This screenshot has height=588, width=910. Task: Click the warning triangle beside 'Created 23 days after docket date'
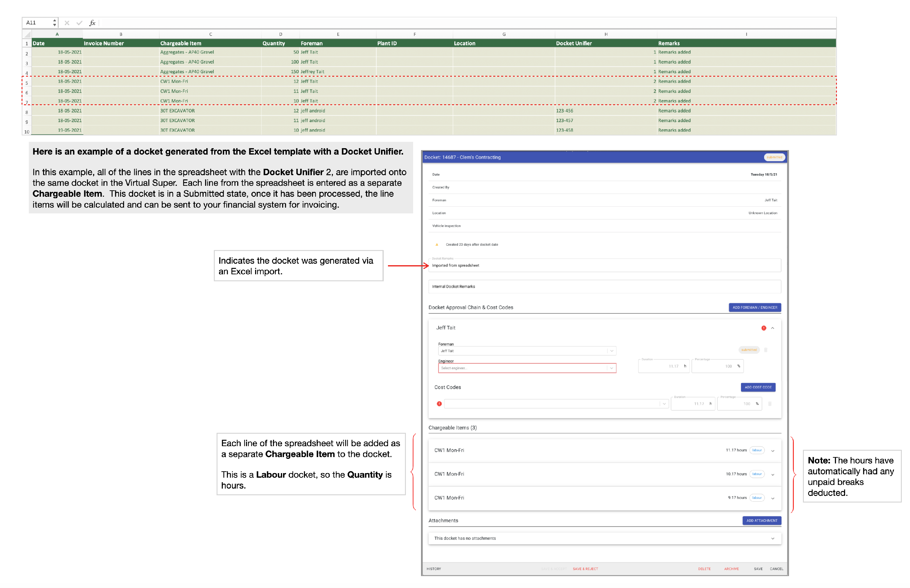coord(437,244)
